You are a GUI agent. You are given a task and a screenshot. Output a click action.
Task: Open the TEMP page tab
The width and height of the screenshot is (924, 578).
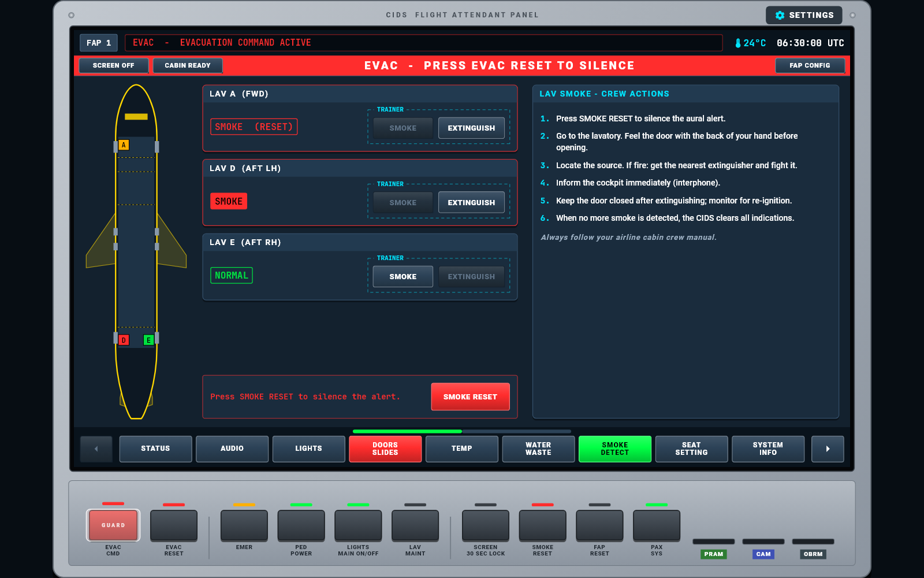pos(462,449)
